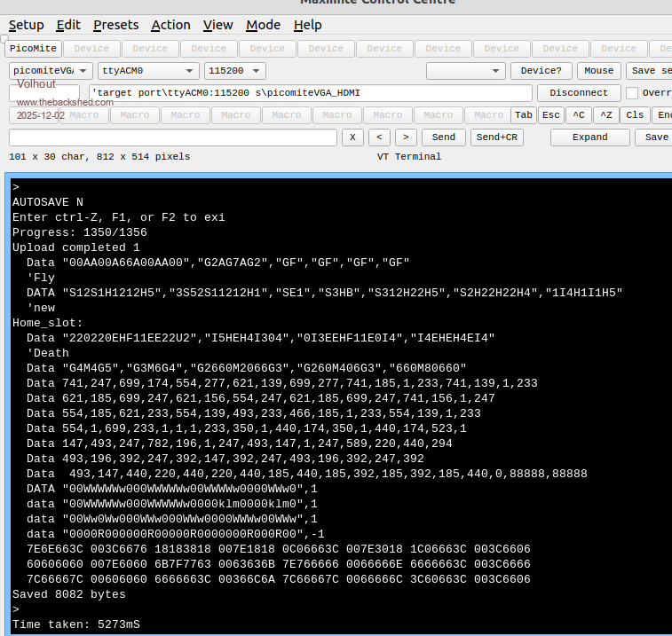Open the picomiteVGA device dropdown
Image resolution: width=672 pixels, height=636 pixels.
[51, 71]
